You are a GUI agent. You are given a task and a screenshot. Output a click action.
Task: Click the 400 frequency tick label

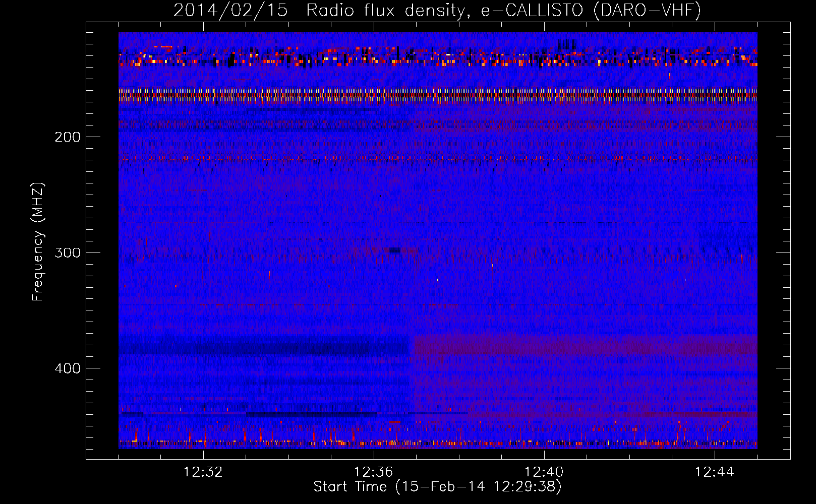coord(68,368)
